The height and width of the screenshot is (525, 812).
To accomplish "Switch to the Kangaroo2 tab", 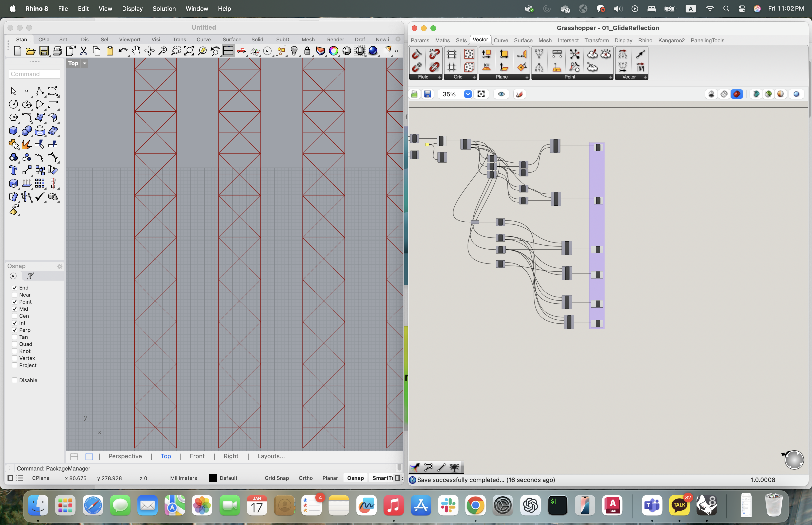I will 671,40.
